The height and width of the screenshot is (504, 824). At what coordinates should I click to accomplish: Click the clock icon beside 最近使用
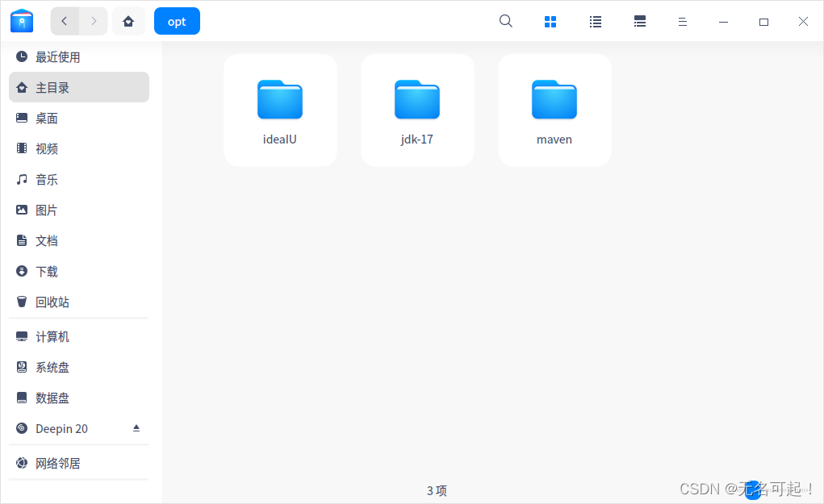point(22,56)
